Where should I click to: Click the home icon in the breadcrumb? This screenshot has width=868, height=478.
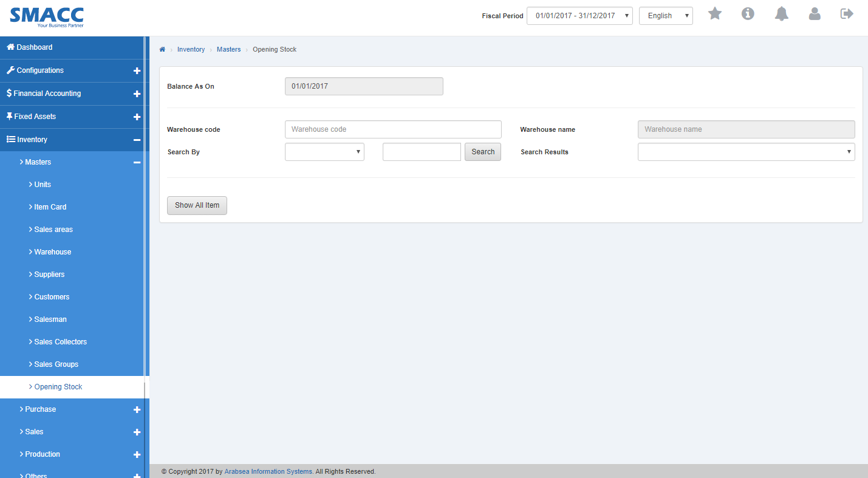[162, 49]
